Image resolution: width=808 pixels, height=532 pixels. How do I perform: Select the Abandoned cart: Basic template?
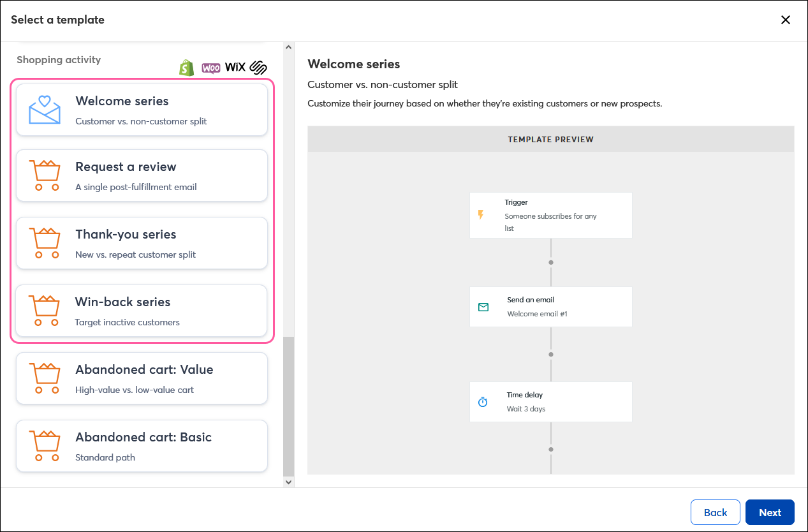(142, 446)
